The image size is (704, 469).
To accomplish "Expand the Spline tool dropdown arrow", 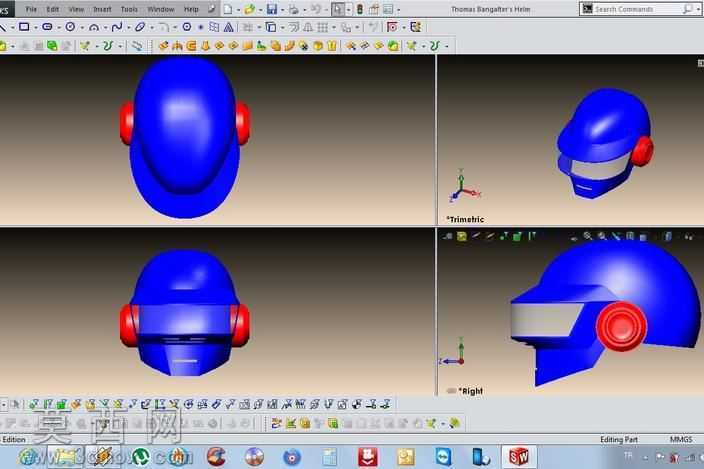I will pyautogui.click(x=128, y=28).
